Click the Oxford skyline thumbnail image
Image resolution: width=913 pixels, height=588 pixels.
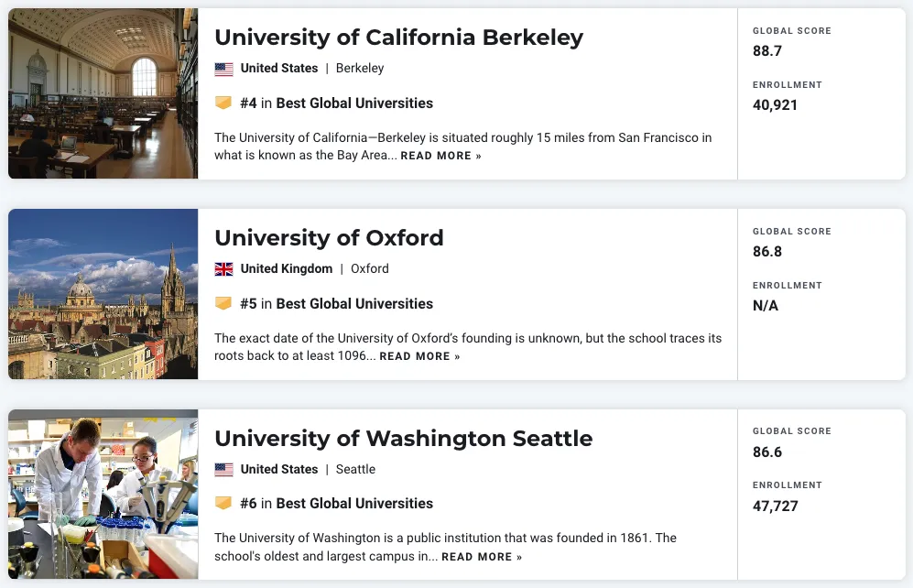[103, 294]
